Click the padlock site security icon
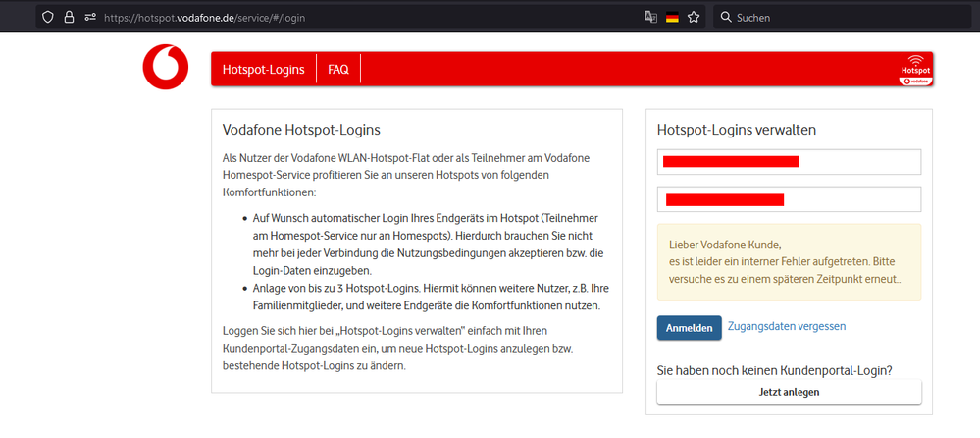 point(69,17)
